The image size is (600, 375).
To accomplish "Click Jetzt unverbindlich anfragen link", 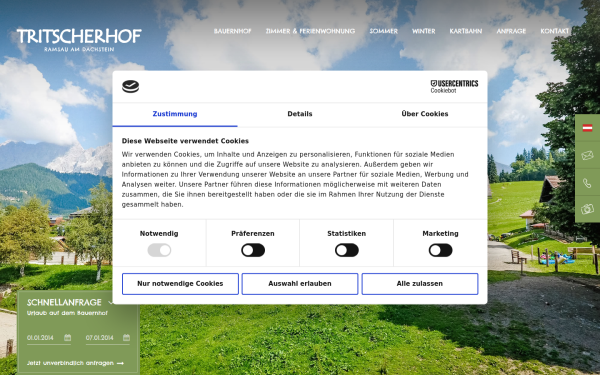I will pyautogui.click(x=75, y=363).
